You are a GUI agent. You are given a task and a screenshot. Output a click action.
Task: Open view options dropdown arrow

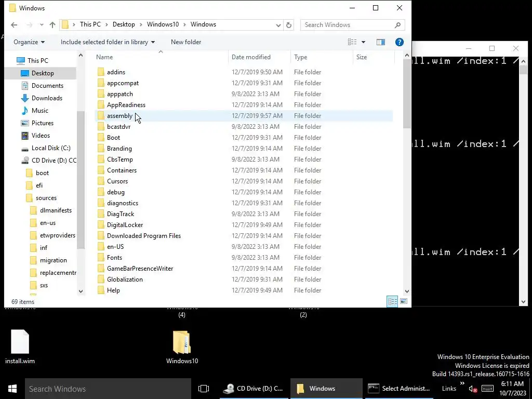[x=363, y=42]
